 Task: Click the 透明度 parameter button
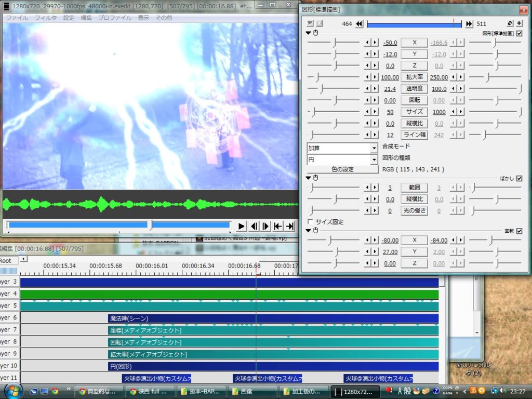[x=414, y=88]
